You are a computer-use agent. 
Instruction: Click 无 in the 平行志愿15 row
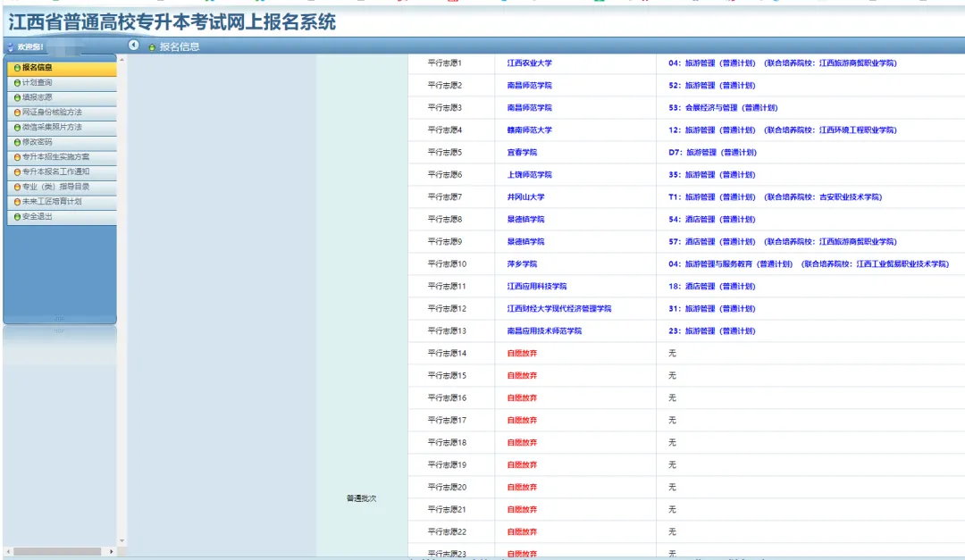pos(672,375)
